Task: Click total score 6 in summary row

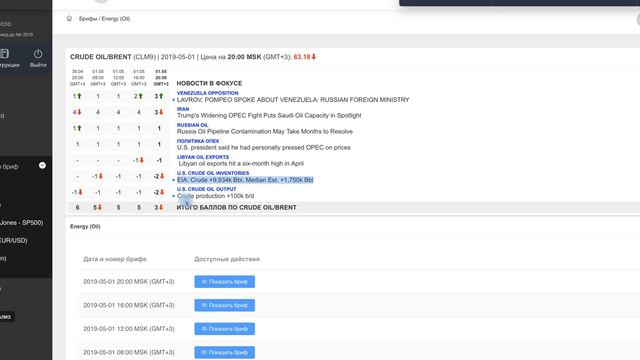Action: coord(78,207)
